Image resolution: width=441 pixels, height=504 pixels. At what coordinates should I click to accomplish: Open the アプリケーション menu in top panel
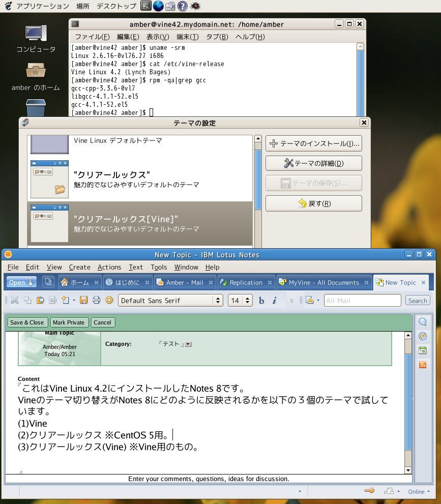point(42,6)
